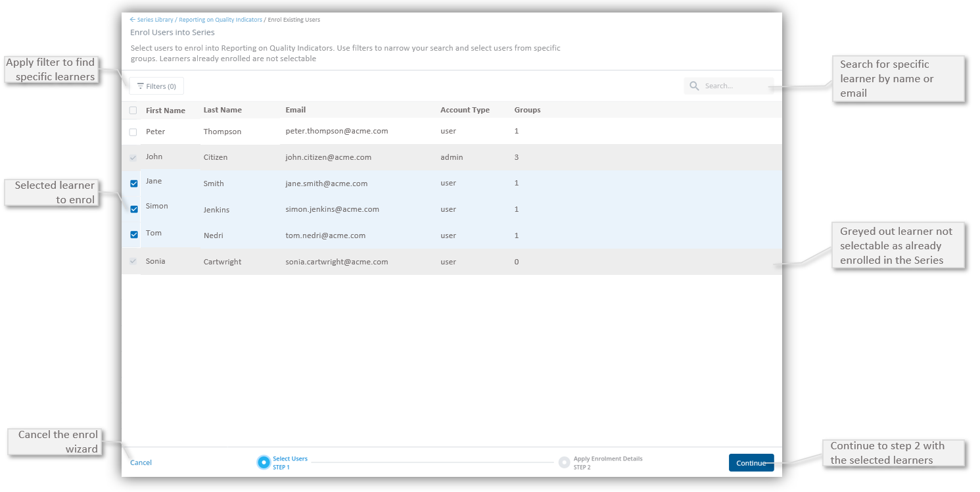Click the magnifying glass search icon

(x=694, y=86)
